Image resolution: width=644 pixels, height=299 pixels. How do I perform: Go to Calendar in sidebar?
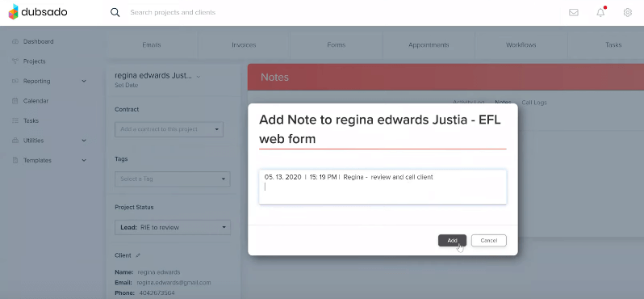pos(36,101)
